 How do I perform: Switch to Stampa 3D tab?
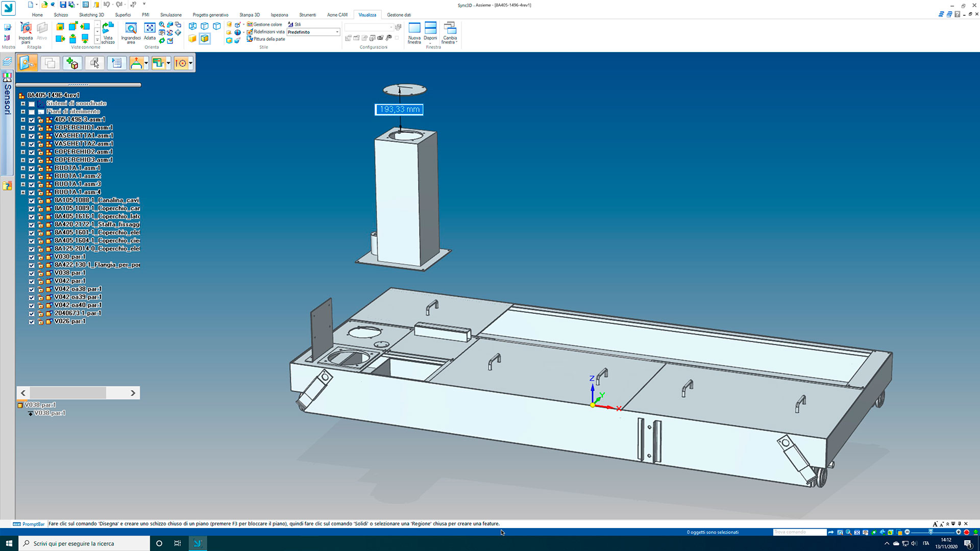[250, 15]
